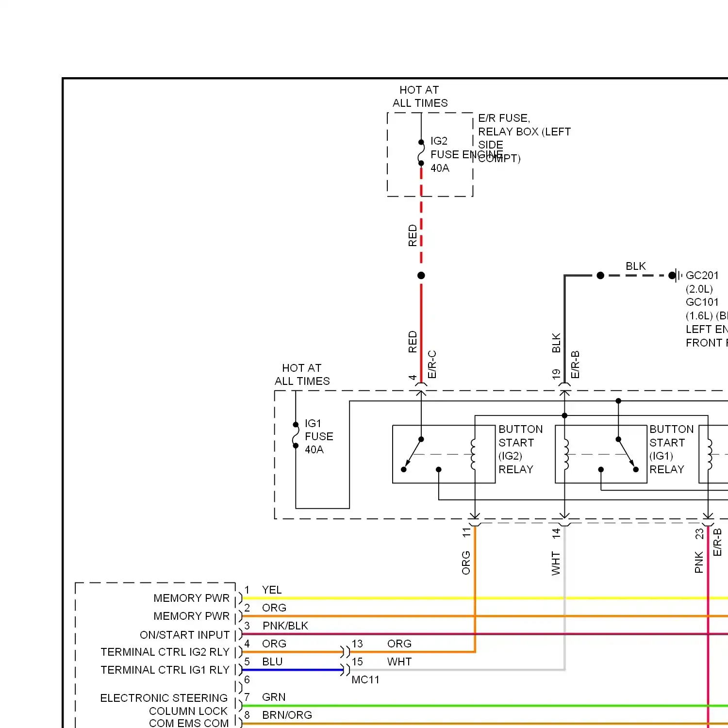The width and height of the screenshot is (728, 728).
Task: Select the vertical ORG label at pin 11
Action: (x=466, y=563)
